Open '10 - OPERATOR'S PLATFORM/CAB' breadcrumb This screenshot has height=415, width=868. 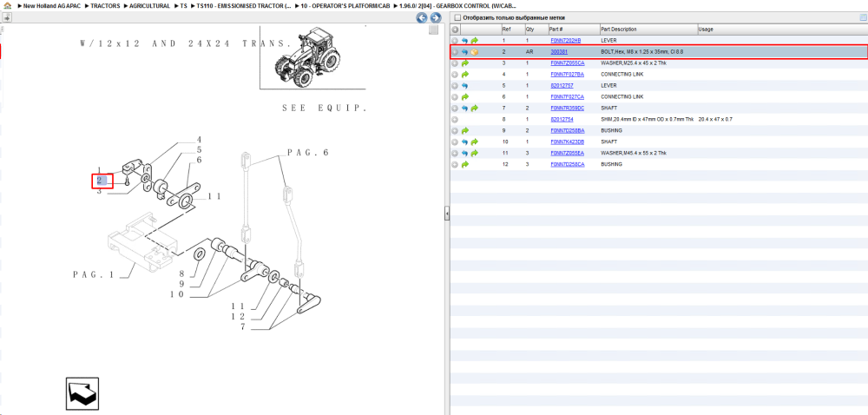pyautogui.click(x=345, y=5)
